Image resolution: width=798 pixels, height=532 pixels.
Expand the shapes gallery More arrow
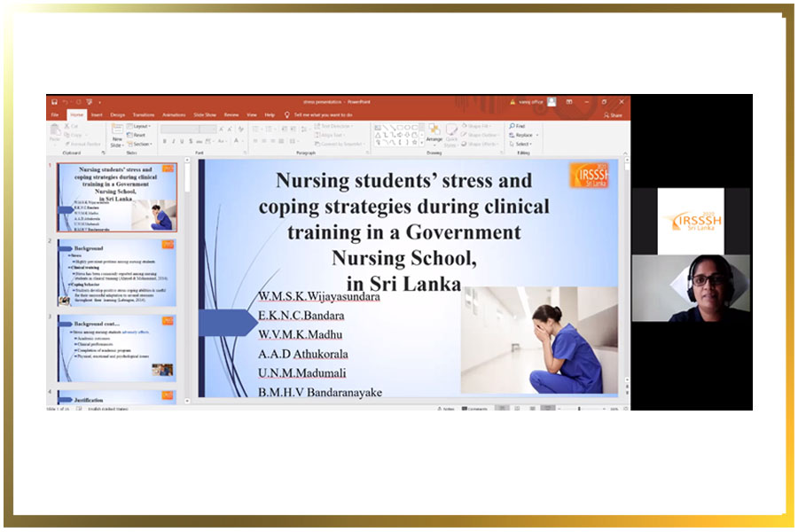pyautogui.click(x=422, y=143)
